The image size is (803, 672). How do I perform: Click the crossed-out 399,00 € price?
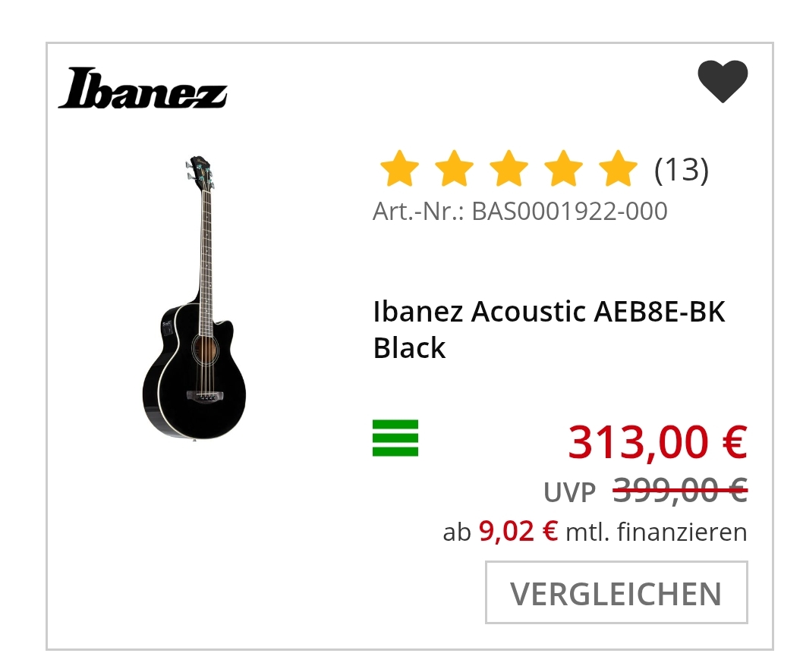pos(680,490)
